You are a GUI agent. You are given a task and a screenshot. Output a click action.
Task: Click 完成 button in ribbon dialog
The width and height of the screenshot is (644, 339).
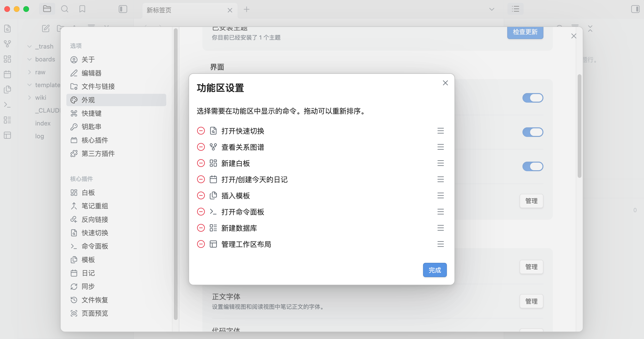(x=435, y=270)
